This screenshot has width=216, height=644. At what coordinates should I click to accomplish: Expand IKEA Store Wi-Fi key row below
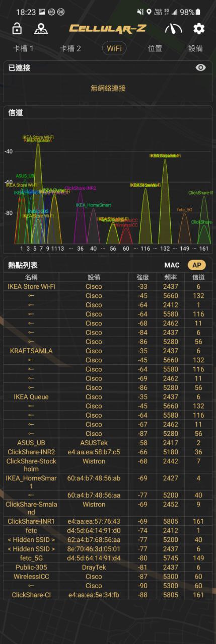[108, 296]
